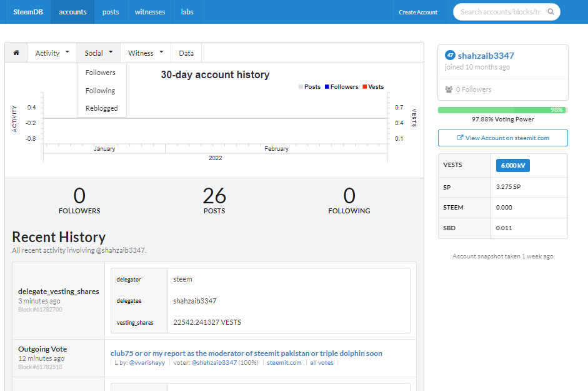
Task: Click the steemit.com link under vote
Action: [284, 363]
